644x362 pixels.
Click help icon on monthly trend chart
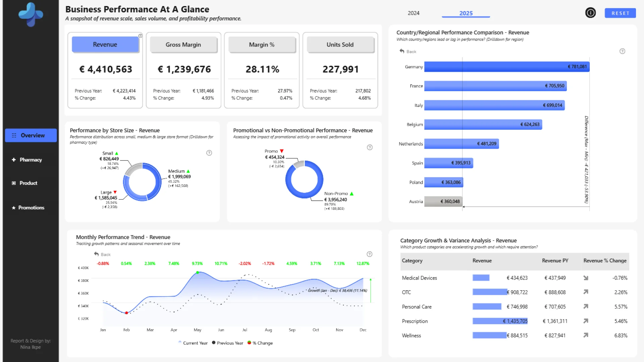369,254
